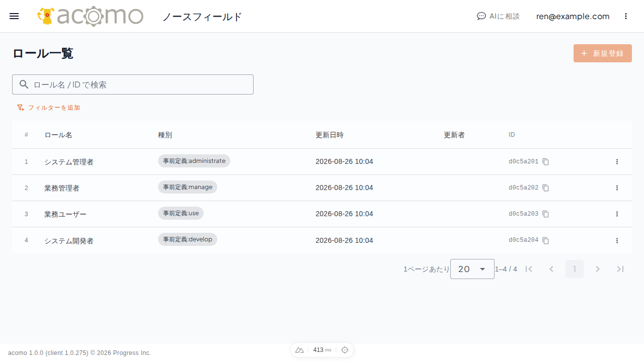
Task: Sort by the 更新日時 column header
Action: 330,135
